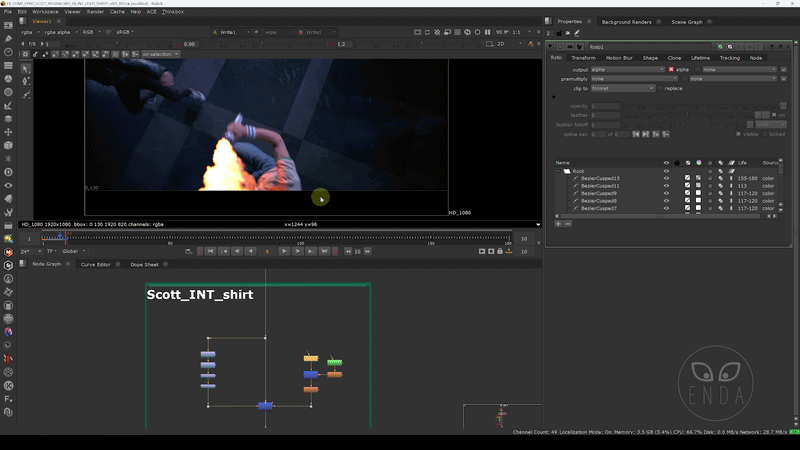Open the Motion Blur tab in Roto1
Viewport: 800px width, 450px height.
click(x=619, y=58)
